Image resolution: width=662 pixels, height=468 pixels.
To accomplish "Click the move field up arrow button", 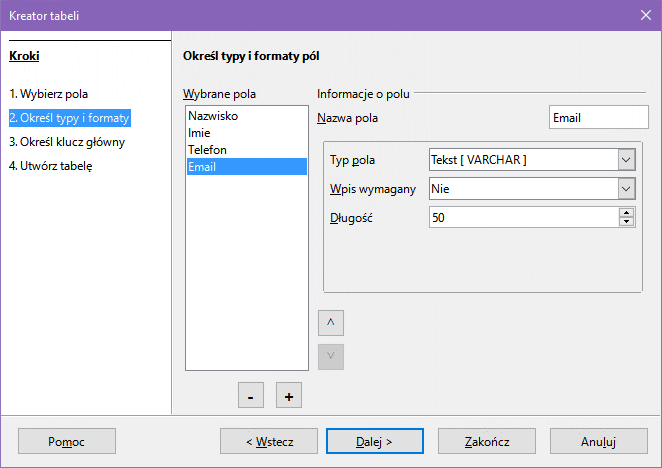I will coord(330,323).
